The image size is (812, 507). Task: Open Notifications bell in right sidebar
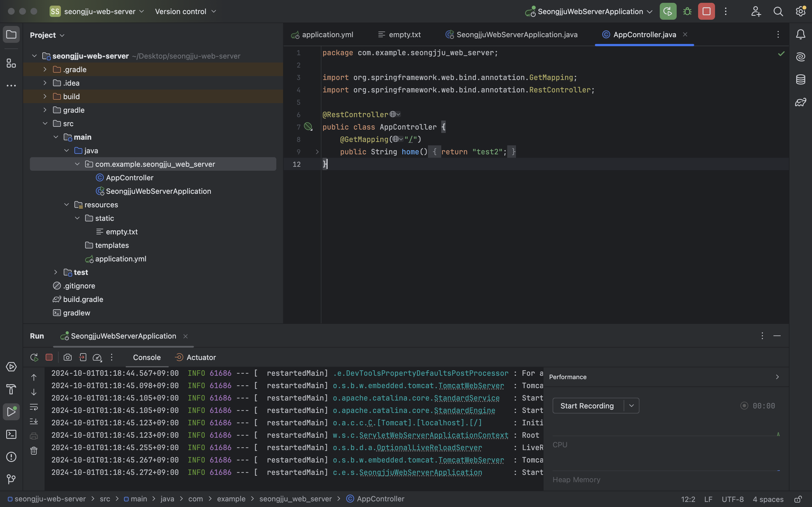tap(801, 34)
